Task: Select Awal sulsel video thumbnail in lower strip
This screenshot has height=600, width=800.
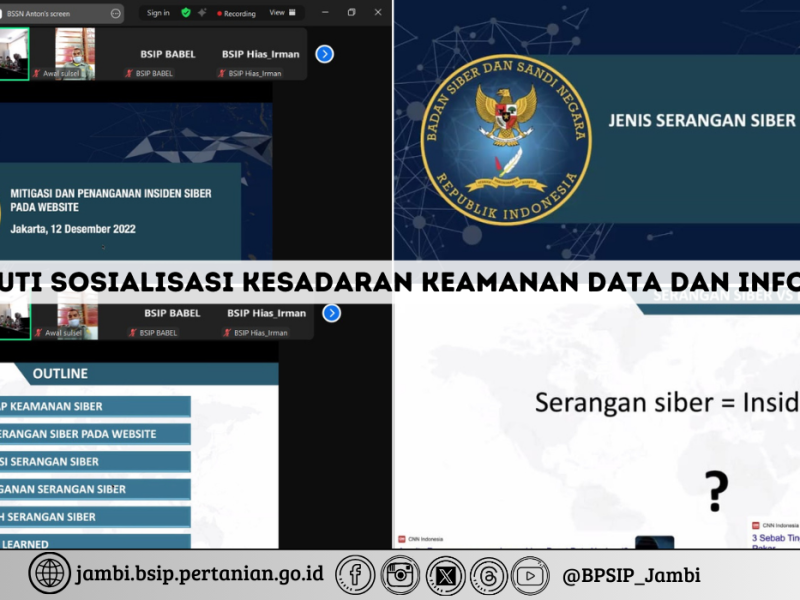Action: pos(78,322)
